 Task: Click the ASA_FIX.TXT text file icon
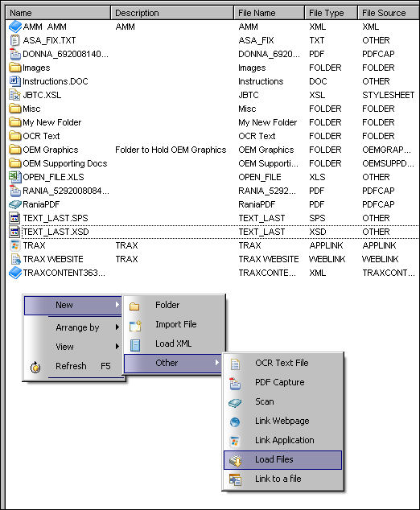click(15, 40)
